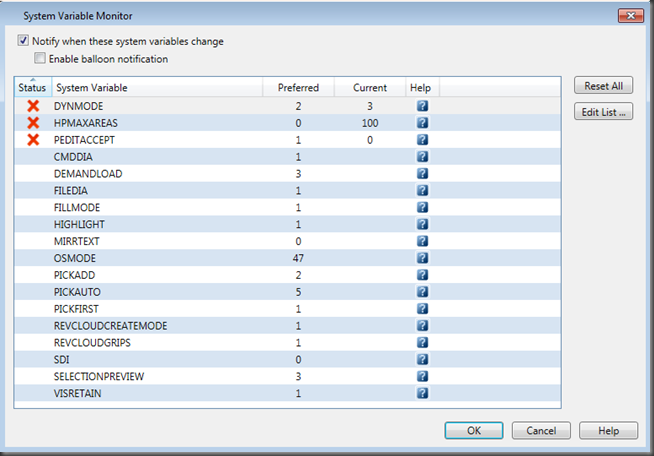Image resolution: width=654 pixels, height=456 pixels.
Task: Select REVCLOUDGRIPS variable name
Action: coord(92,343)
